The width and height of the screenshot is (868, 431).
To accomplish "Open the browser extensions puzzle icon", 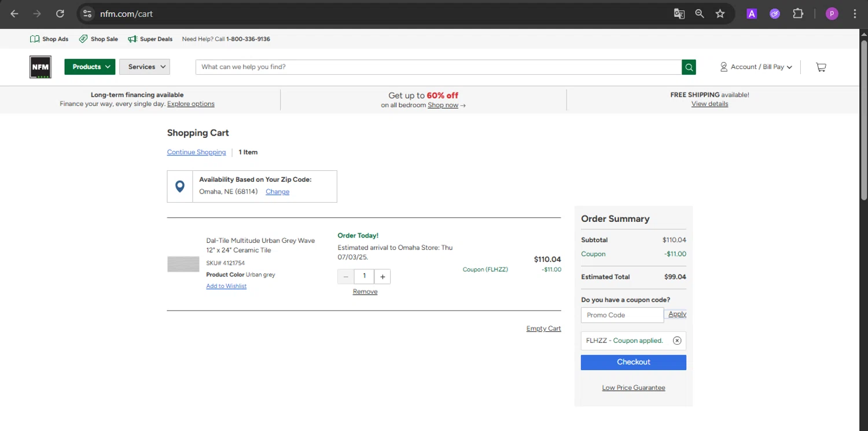I will 798,14.
